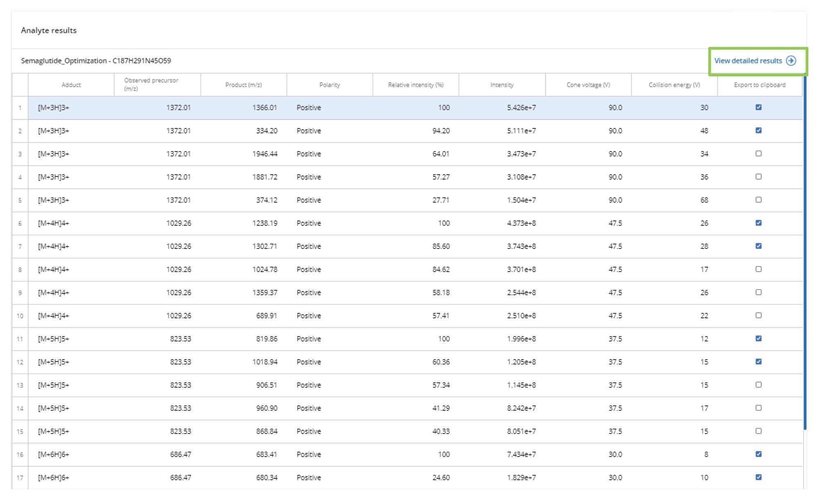
Task: Disable export checkbox for row 1 product 1366.01
Action: coord(759,107)
